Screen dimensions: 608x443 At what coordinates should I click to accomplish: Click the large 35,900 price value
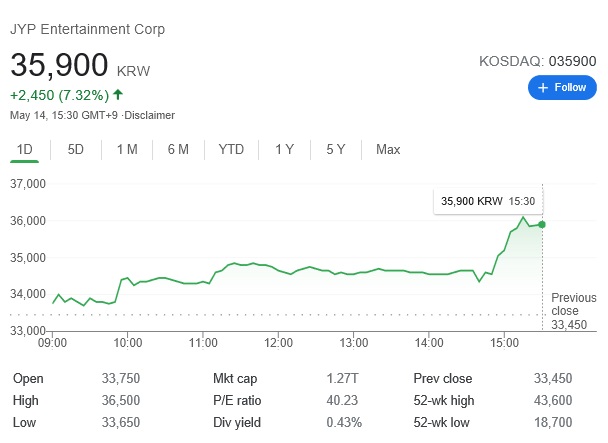pyautogui.click(x=59, y=65)
